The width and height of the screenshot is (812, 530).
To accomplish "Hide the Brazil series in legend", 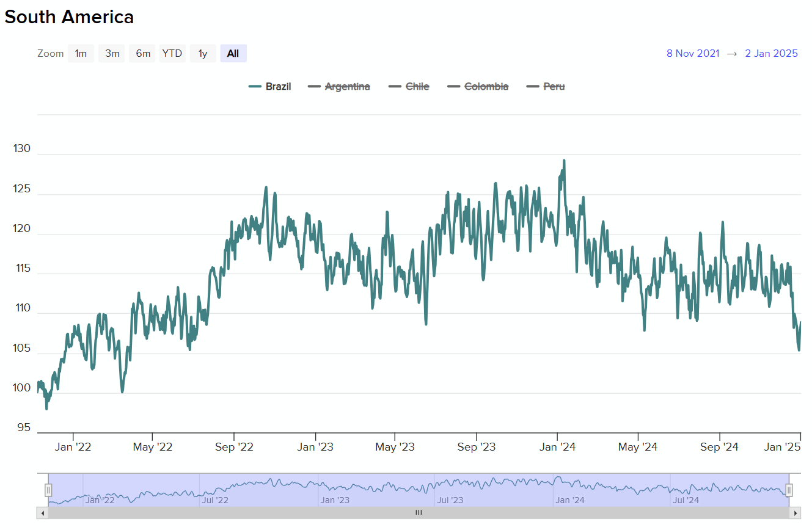I will point(270,87).
